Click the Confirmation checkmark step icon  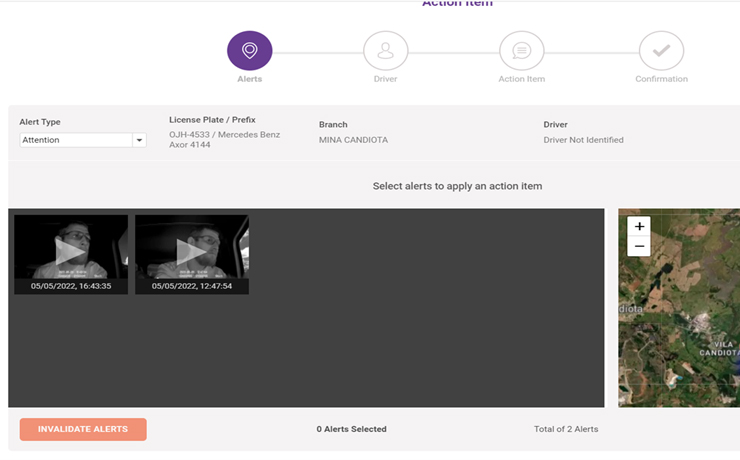pos(661,51)
